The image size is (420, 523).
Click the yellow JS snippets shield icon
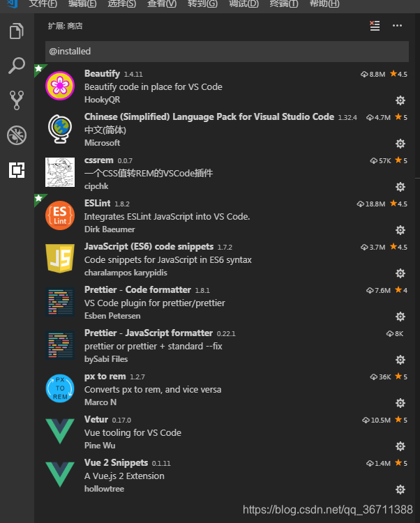tap(60, 259)
